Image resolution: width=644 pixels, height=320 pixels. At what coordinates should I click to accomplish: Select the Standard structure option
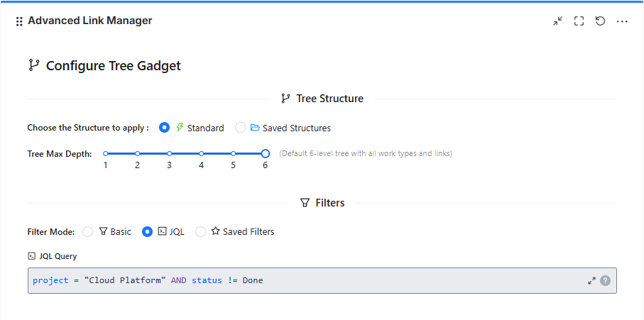click(x=165, y=128)
